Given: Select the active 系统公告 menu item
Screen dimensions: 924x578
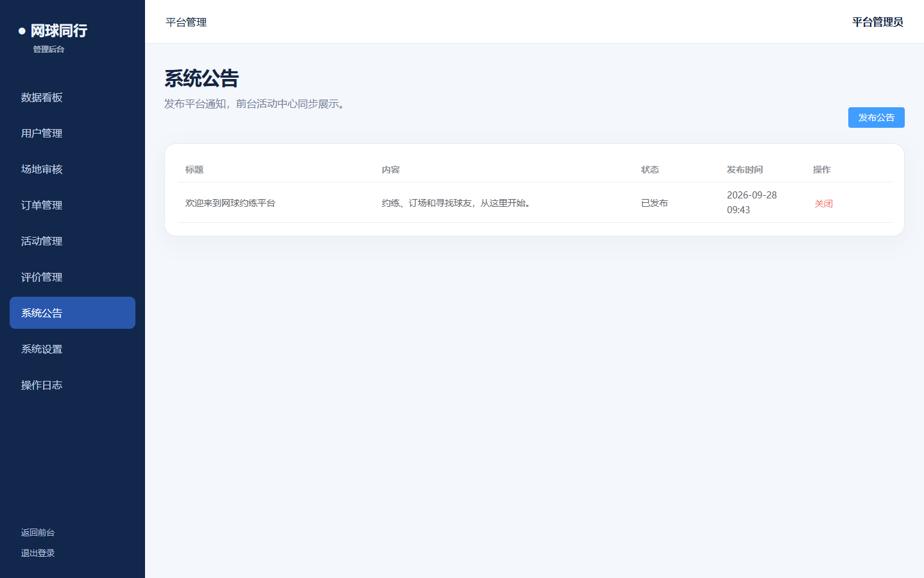Looking at the screenshot, I should click(73, 313).
